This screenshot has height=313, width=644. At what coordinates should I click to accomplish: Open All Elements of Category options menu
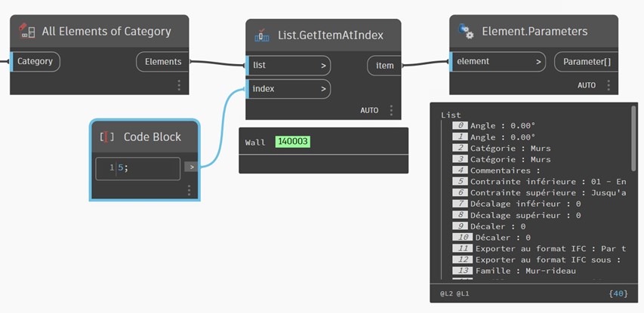[179, 85]
